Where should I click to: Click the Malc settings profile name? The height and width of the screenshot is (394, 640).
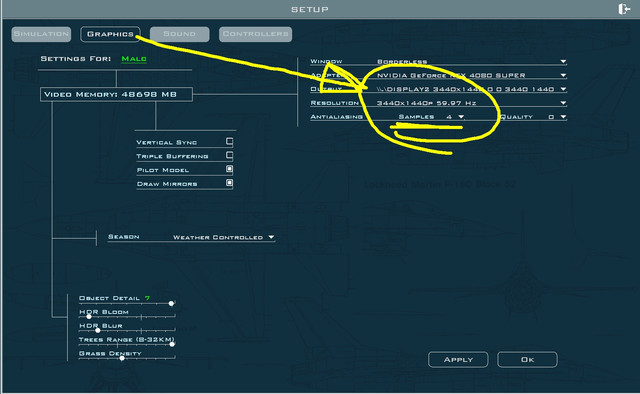point(134,59)
